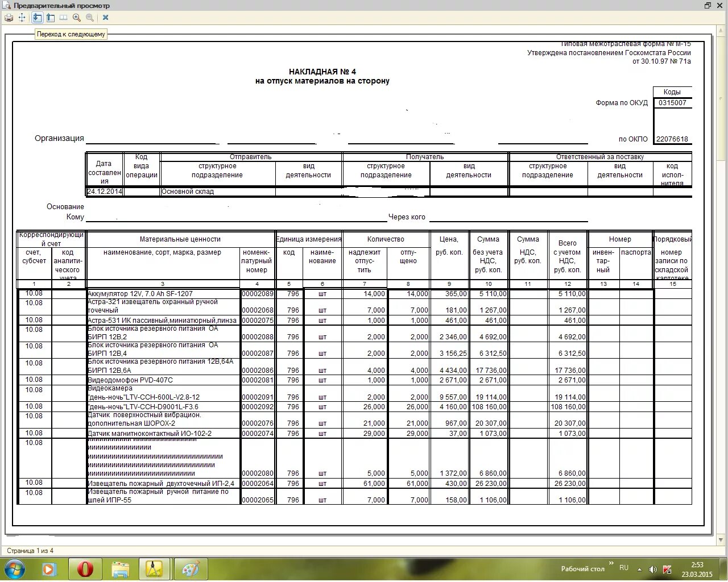The image size is (728, 582).
Task: Show hidden tray icons arrow
Action: (640, 569)
